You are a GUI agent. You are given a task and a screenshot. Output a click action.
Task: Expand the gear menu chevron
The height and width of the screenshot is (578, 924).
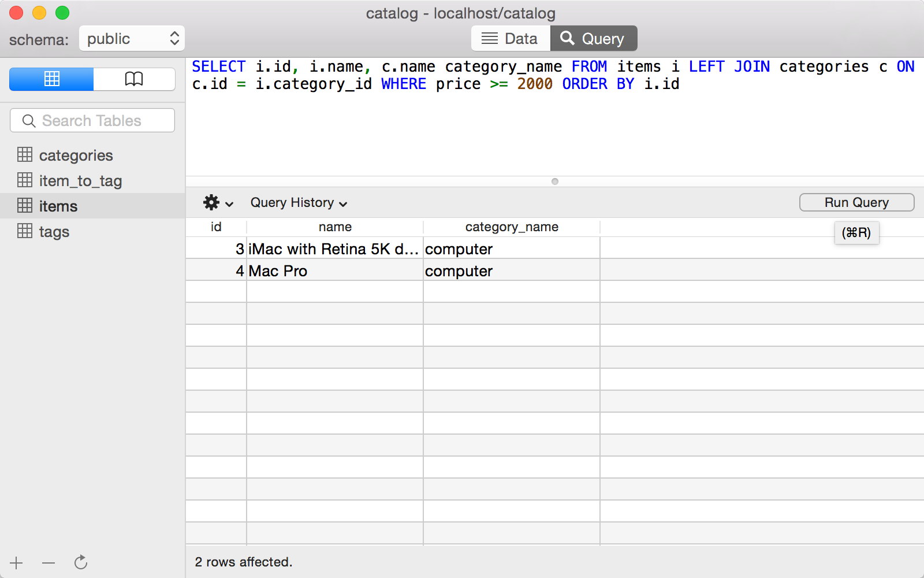point(230,204)
